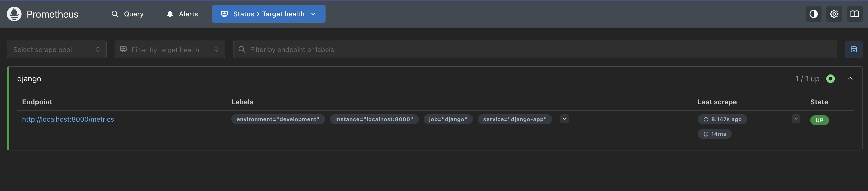Image resolution: width=868 pixels, height=191 pixels.
Task: Click the green django health ring indicator
Action: (x=830, y=79)
